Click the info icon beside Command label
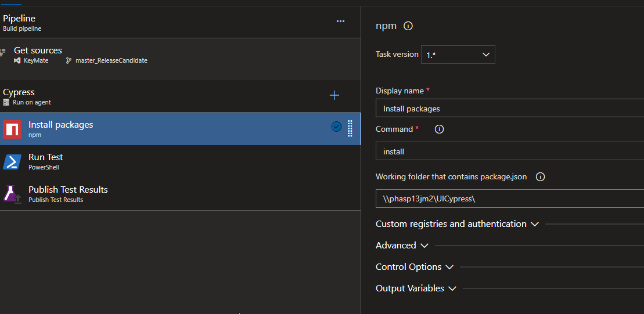The image size is (644, 314). [439, 129]
